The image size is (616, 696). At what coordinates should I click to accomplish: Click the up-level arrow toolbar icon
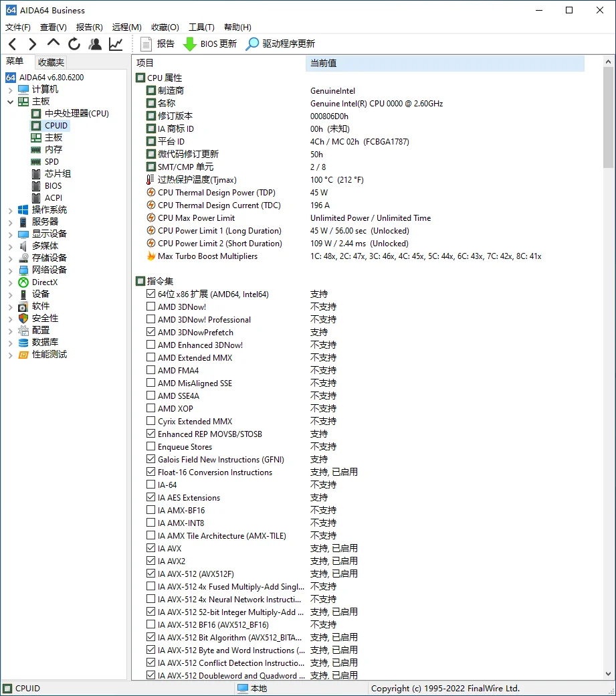click(x=54, y=43)
